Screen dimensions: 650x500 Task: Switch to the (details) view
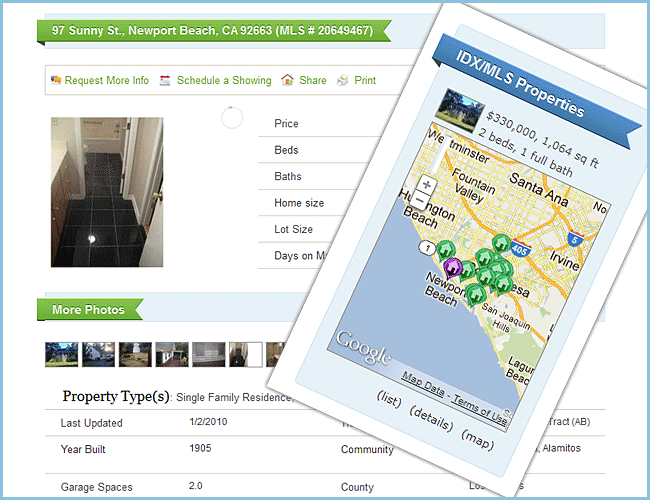[431, 418]
